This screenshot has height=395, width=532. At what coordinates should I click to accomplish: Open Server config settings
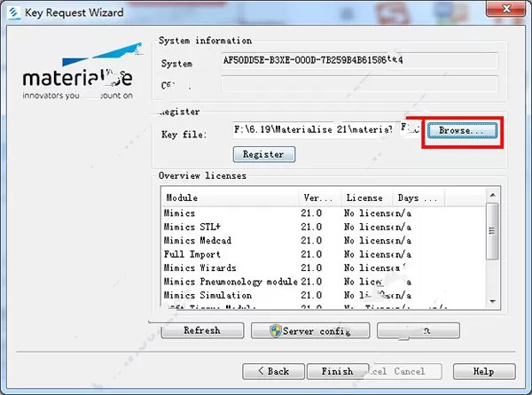click(310, 330)
